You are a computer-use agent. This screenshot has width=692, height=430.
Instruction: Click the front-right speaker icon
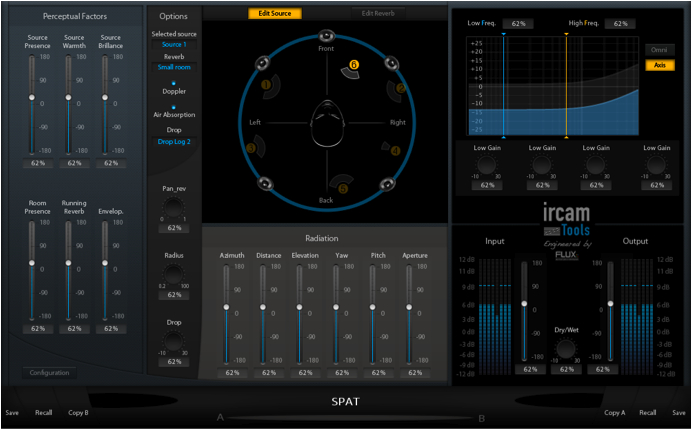[x=391, y=64]
